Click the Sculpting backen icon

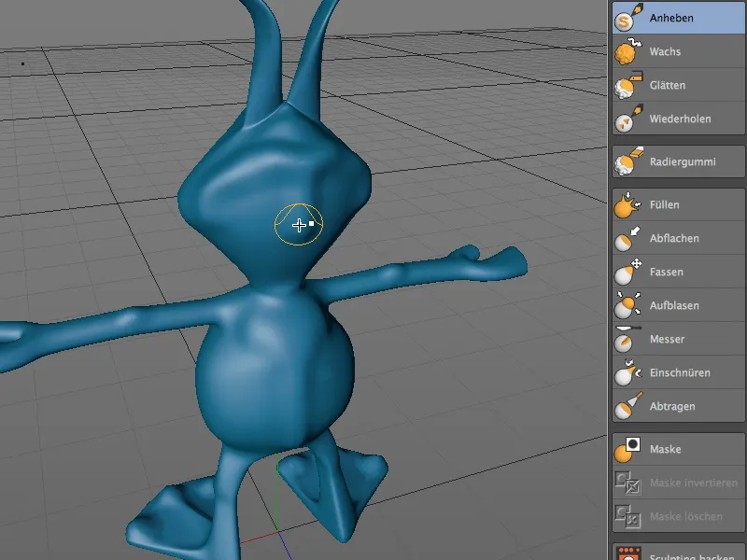pos(627,554)
